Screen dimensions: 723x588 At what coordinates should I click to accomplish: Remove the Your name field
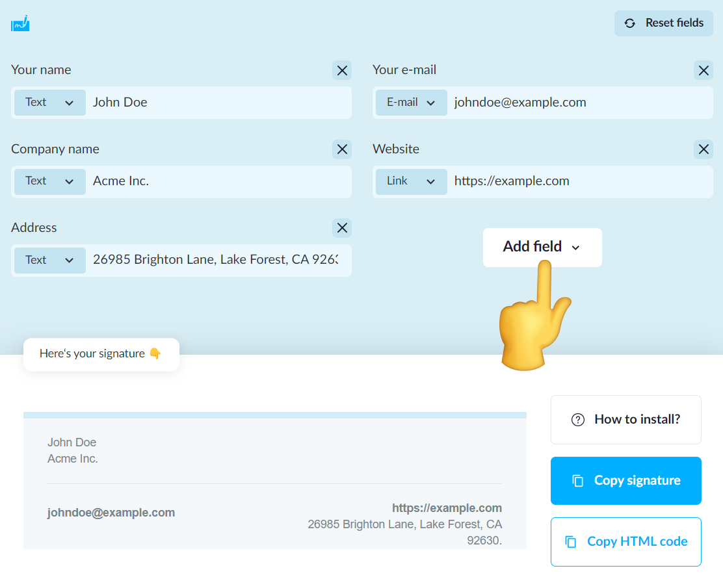coord(342,70)
